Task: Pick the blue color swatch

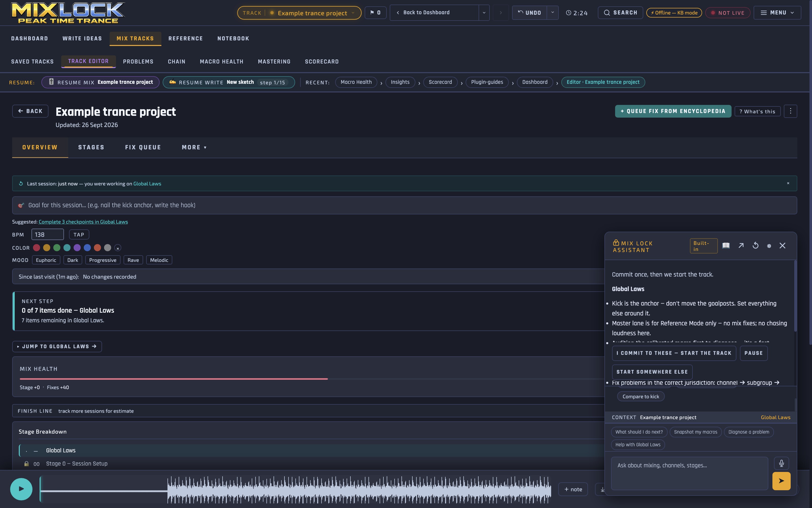Action: tap(87, 248)
